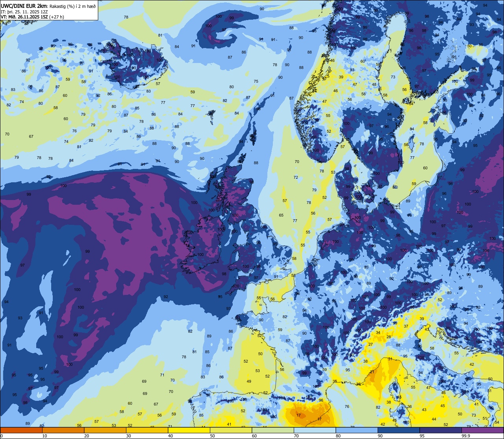Viewport: 504px width, 439px height.
Task: Click the 70–80 light blue legend swatch
Action: point(315,430)
